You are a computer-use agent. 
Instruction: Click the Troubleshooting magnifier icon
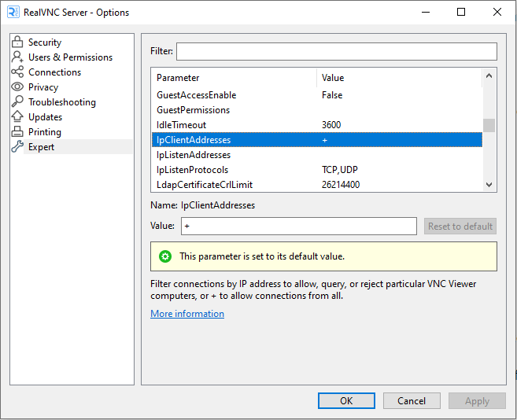(x=17, y=102)
